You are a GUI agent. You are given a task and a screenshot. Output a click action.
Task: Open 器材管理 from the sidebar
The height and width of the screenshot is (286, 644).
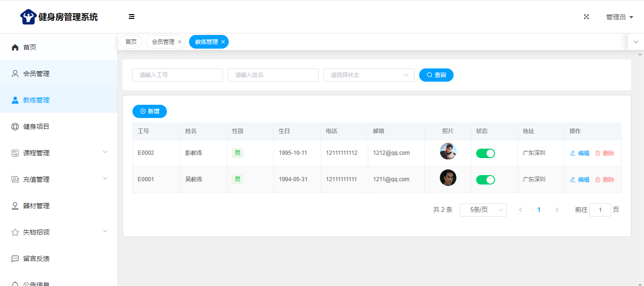(36, 206)
